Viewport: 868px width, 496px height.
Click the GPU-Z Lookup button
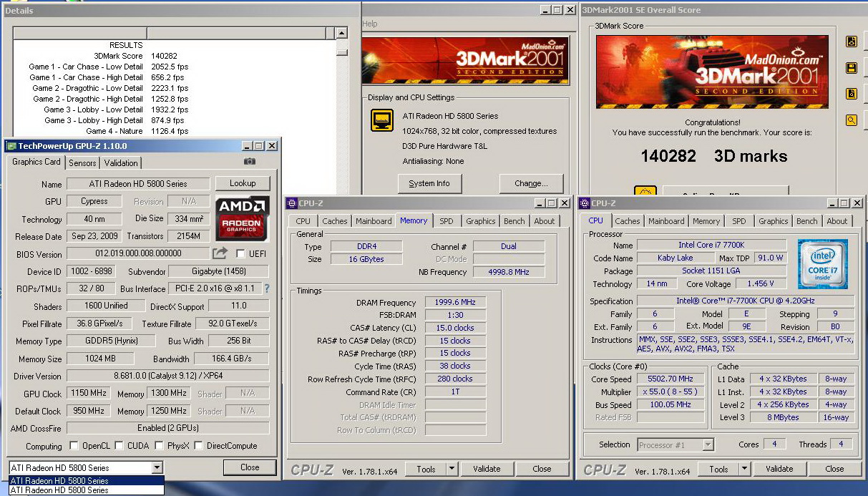pyautogui.click(x=243, y=183)
